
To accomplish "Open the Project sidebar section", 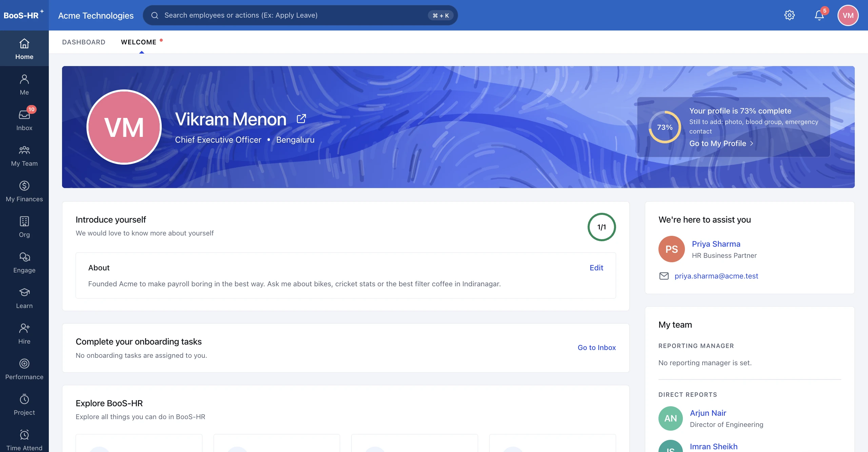I will [24, 404].
